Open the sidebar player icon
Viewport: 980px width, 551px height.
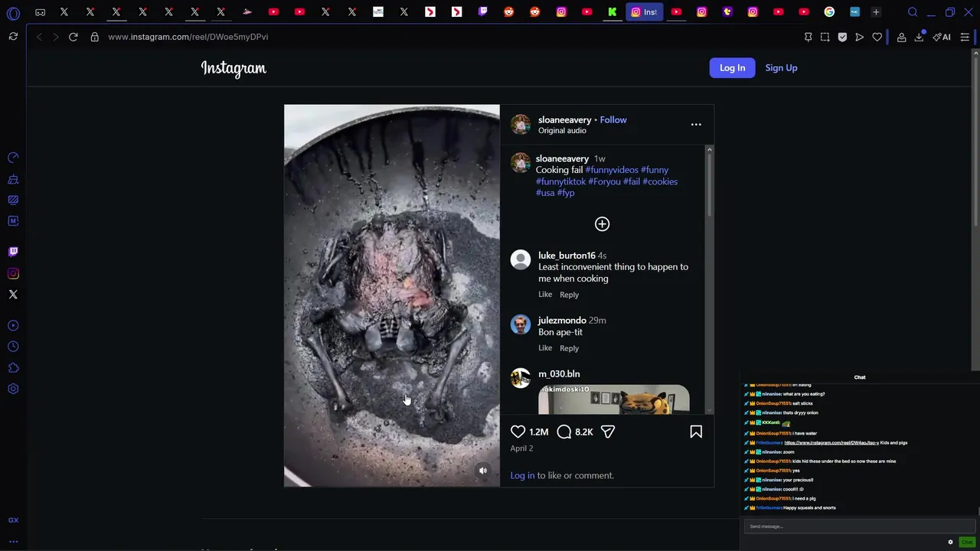click(x=13, y=325)
